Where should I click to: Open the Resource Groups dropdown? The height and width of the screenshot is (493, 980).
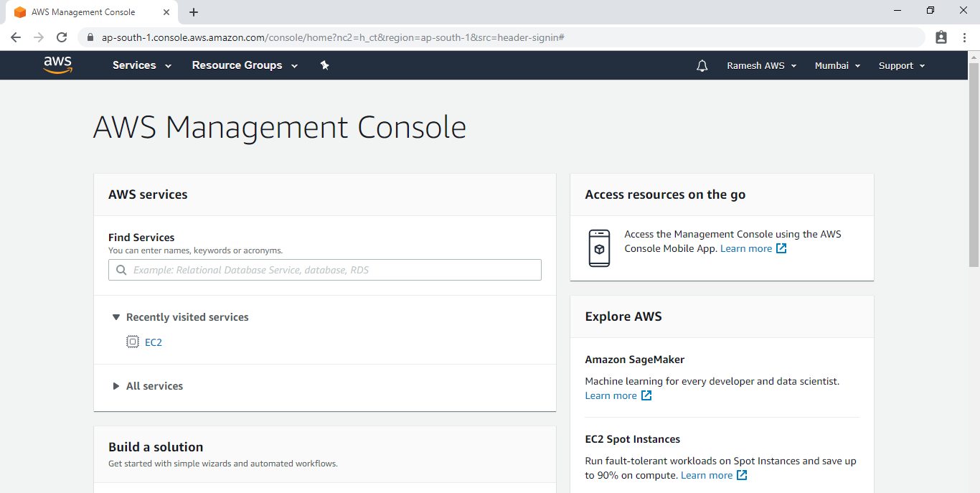[x=245, y=65]
